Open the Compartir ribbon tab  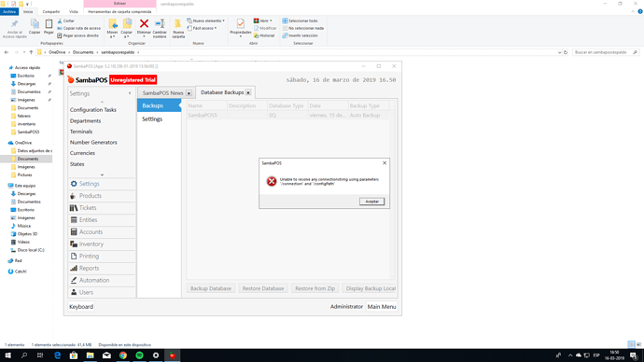51,12
